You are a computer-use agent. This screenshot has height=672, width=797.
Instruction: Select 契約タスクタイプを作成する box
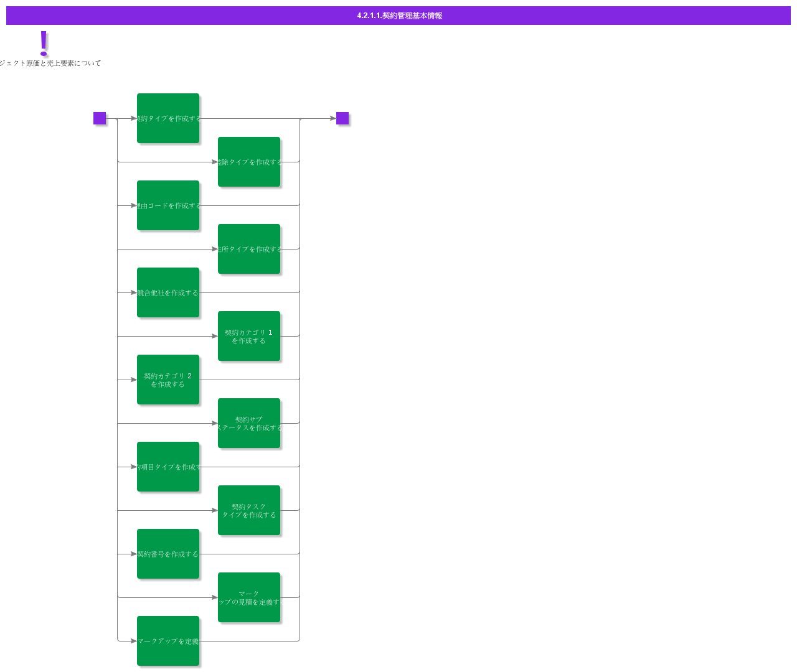249,510
